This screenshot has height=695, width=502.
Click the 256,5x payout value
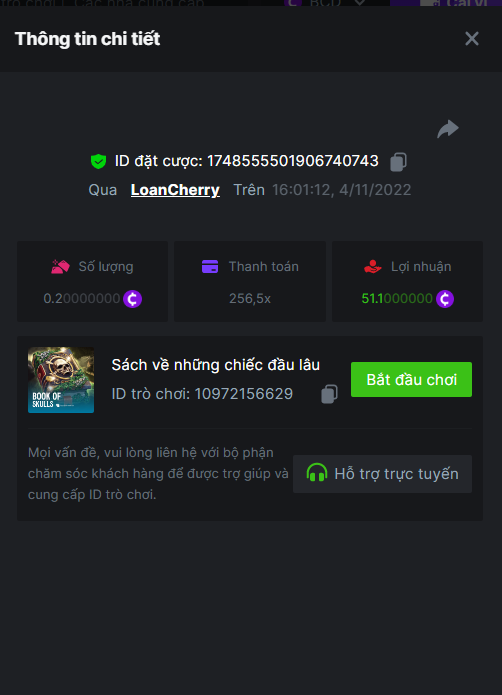(250, 299)
